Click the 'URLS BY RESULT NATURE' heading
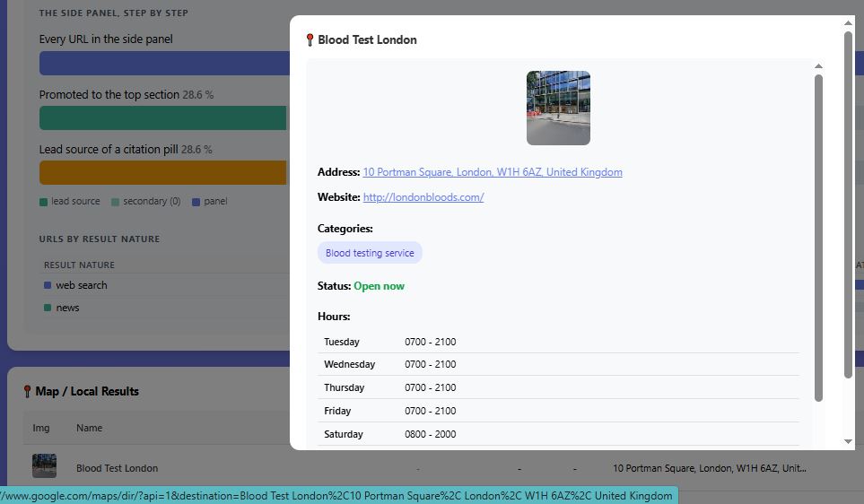The width and height of the screenshot is (864, 504). [x=100, y=239]
